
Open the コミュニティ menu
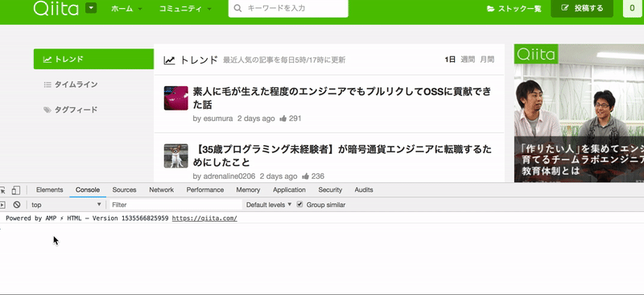pyautogui.click(x=185, y=8)
